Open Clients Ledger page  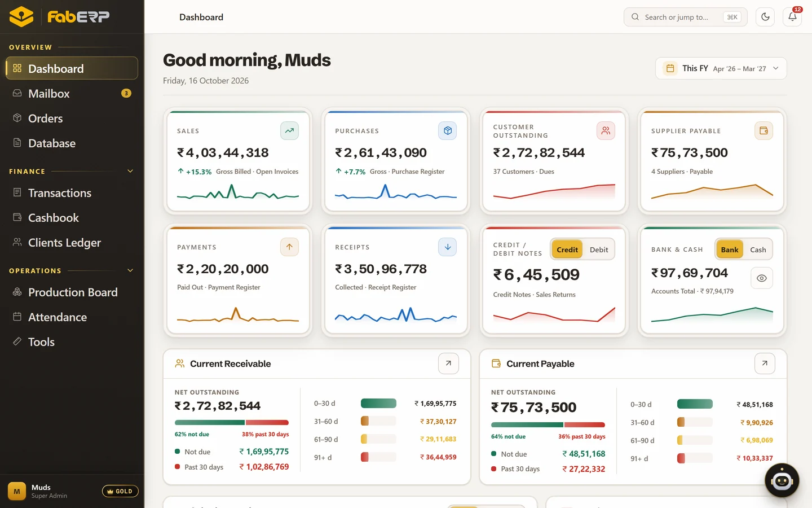72,242
